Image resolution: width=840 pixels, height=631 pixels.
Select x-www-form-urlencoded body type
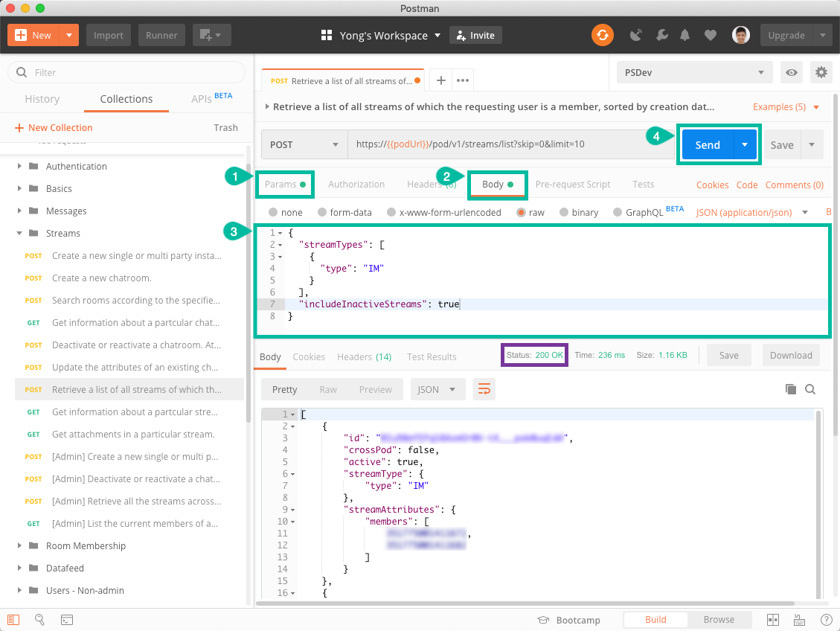point(391,212)
